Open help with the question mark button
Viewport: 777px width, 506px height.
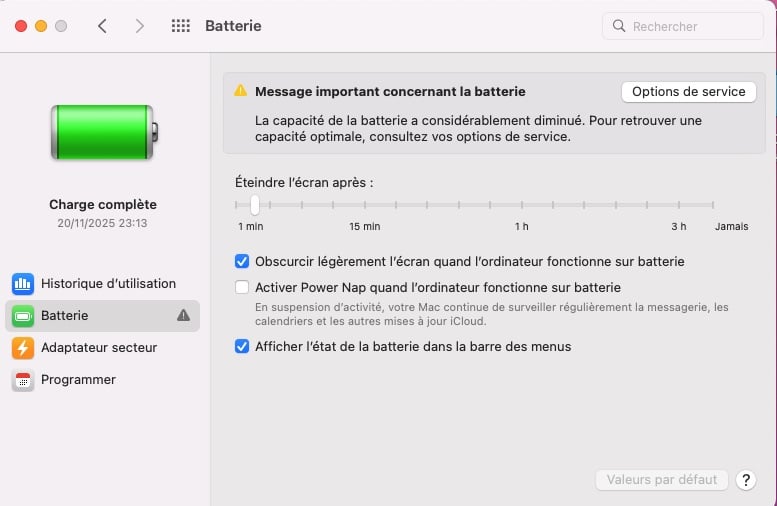(745, 480)
